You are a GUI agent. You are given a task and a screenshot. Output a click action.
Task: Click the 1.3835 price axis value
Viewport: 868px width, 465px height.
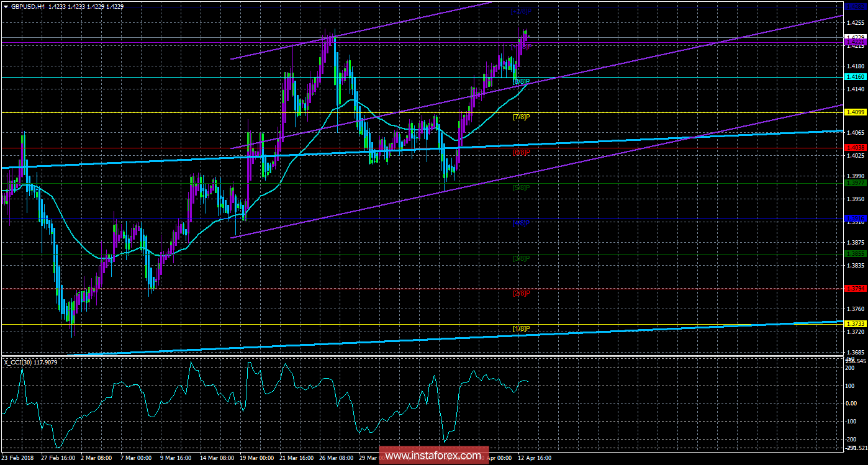855,265
